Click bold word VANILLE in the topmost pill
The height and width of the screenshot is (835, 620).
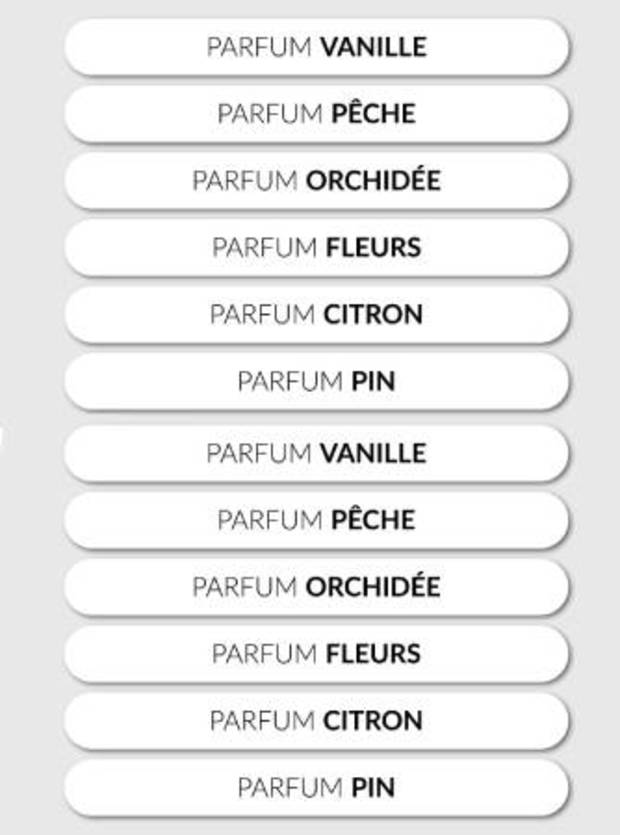[x=373, y=47]
